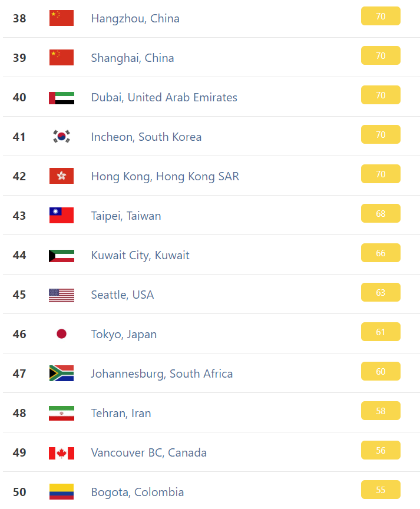This screenshot has width=420, height=509.
Task: Click the Hong Kong flag icon
Action: click(61, 176)
